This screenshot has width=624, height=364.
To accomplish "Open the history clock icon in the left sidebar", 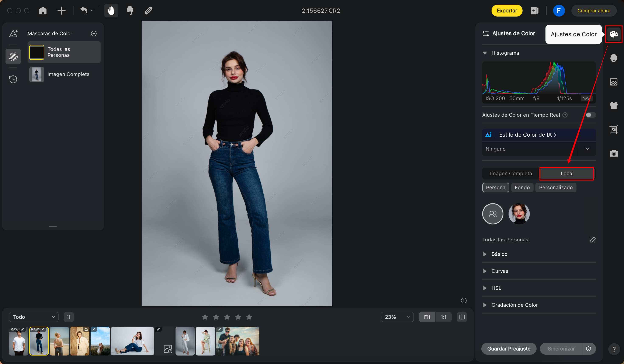I will coord(13,79).
